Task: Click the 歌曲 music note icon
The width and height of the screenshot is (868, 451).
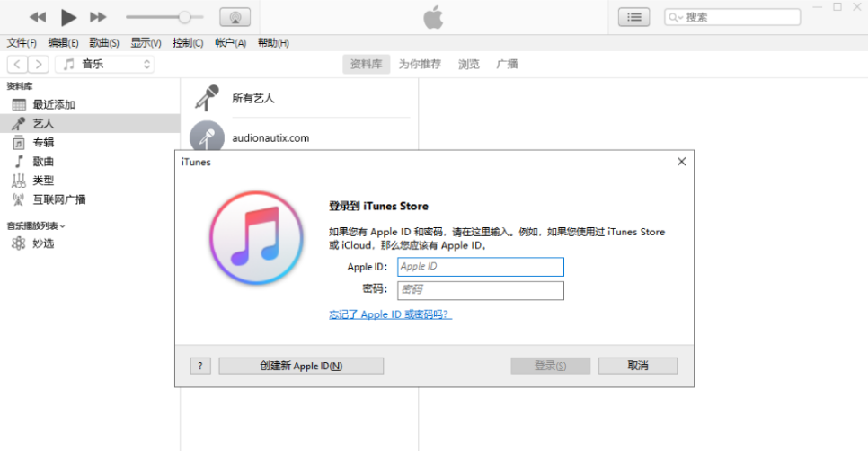Action: (x=19, y=162)
